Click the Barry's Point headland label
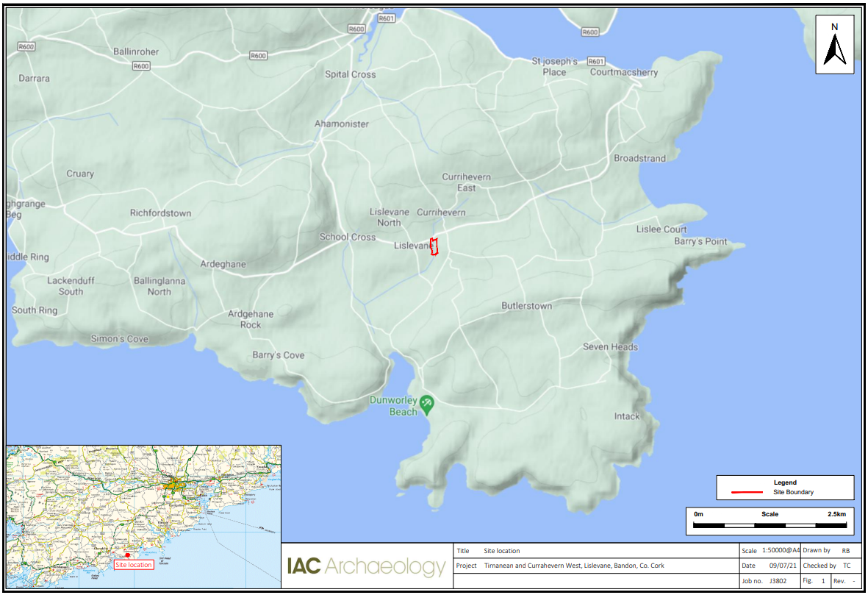Image resolution: width=868 pixels, height=595 pixels. (x=700, y=241)
